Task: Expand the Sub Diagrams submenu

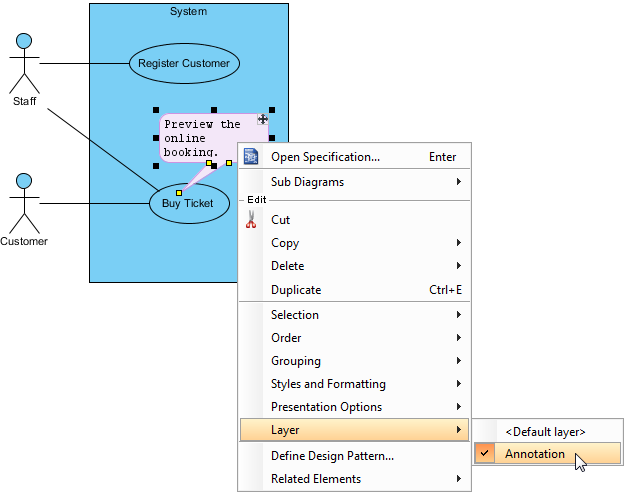Action: pyautogui.click(x=355, y=182)
